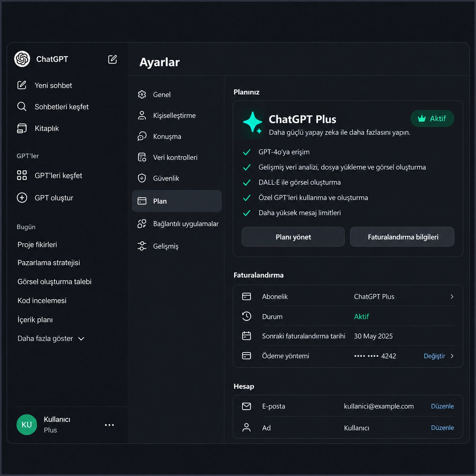Click the E-posta envelope icon
476x476 pixels.
click(x=247, y=406)
